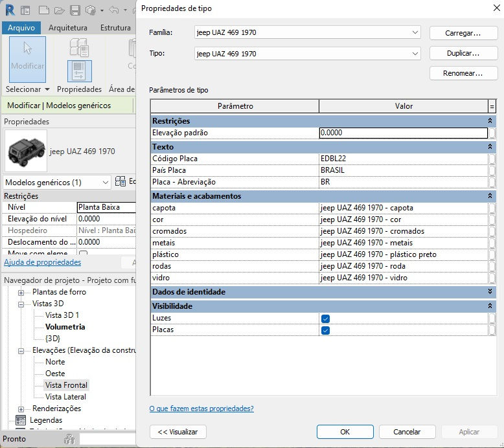504x448 pixels.
Task: Uncheck the Luzes visibility checkbox
Action: (325, 319)
